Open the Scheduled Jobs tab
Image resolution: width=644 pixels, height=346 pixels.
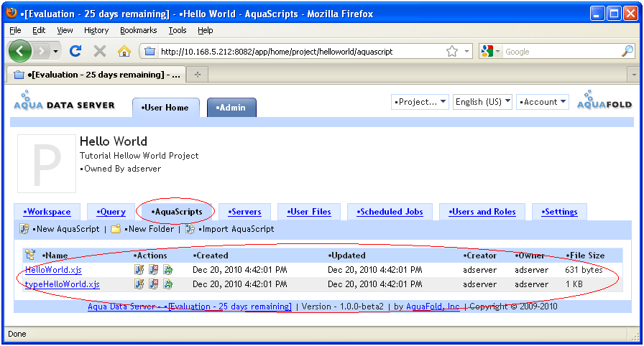390,212
